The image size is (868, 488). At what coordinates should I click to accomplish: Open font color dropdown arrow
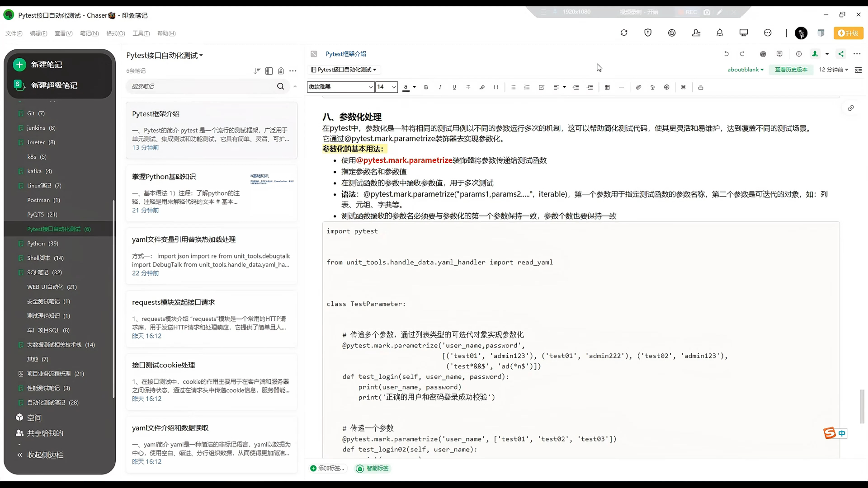(415, 87)
